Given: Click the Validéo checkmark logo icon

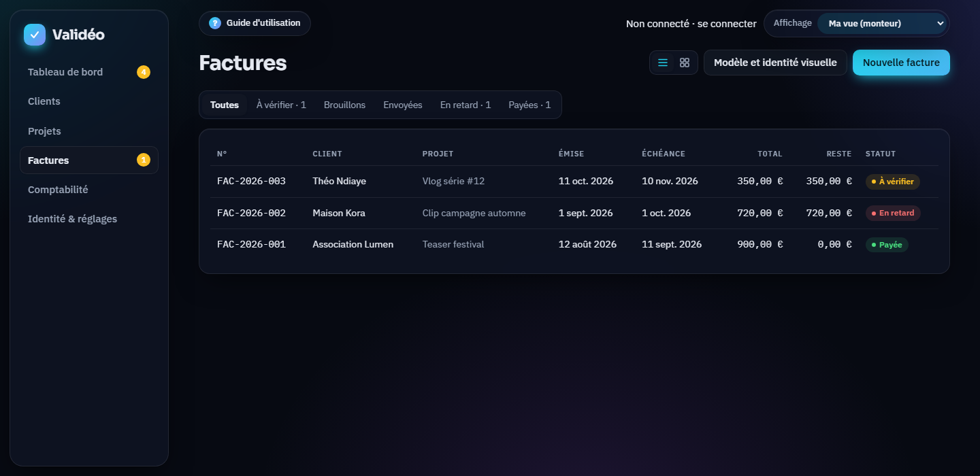Looking at the screenshot, I should coord(35,35).
